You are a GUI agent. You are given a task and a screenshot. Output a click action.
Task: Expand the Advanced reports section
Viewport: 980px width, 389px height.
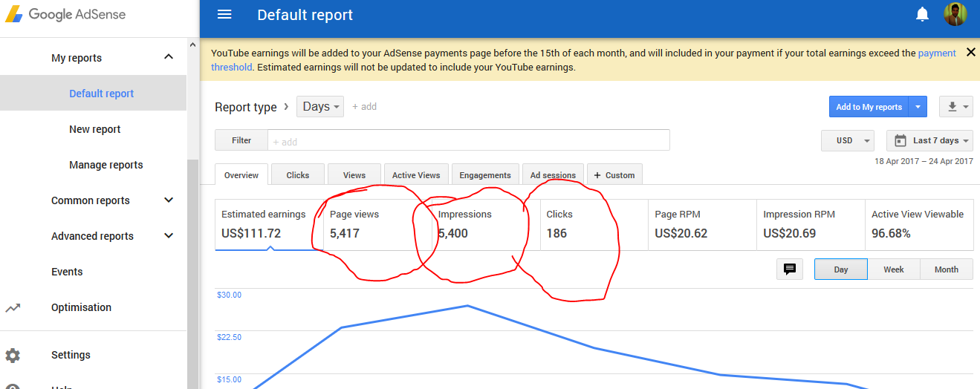click(169, 236)
